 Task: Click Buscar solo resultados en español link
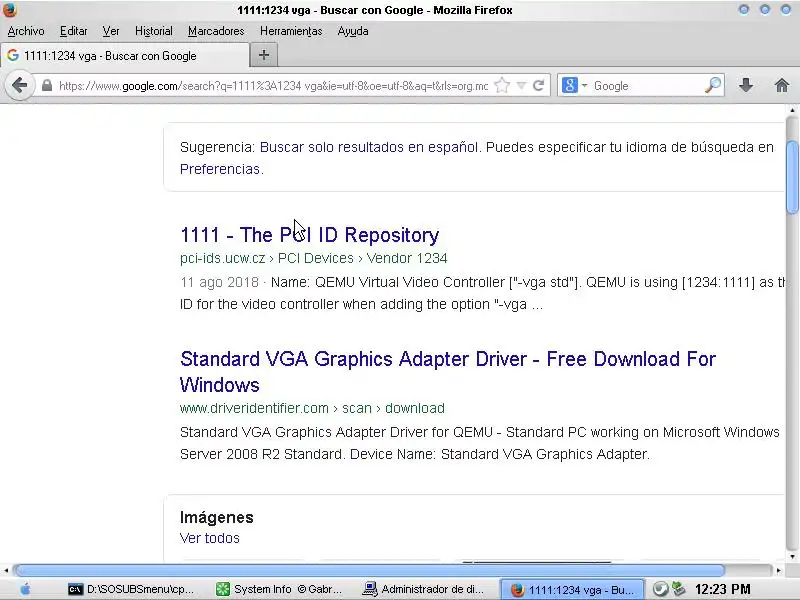pyautogui.click(x=369, y=147)
